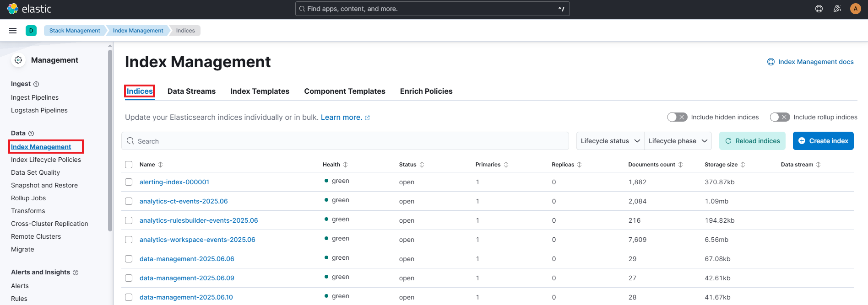Select all indices header checkbox
Viewport: 868px width, 305px height.
point(129,165)
